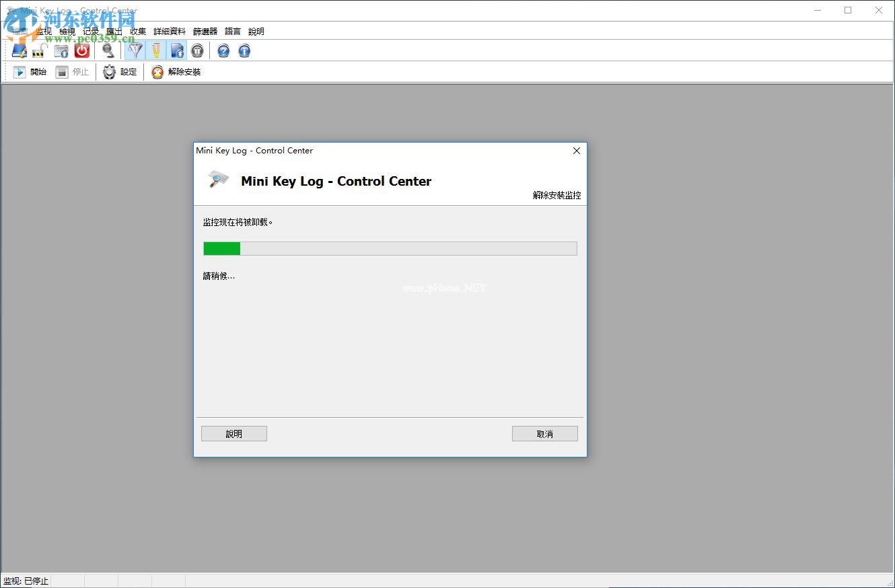This screenshot has width=895, height=588.
Task: Open the 說明 menu in the menu bar
Action: 256,32
